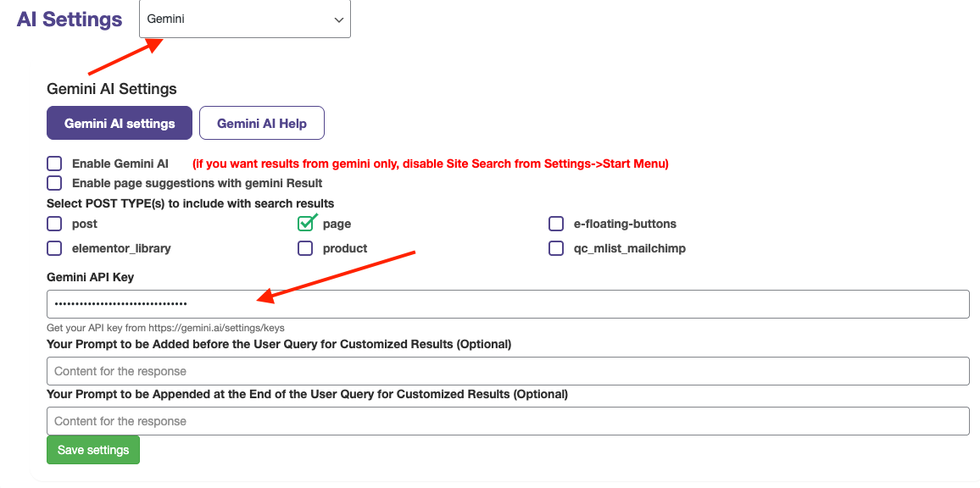Check the product post type checkbox

click(x=305, y=249)
